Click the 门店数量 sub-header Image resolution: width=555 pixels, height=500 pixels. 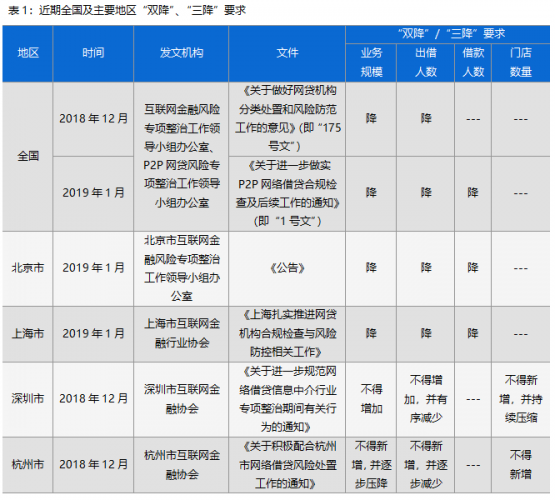521,63
